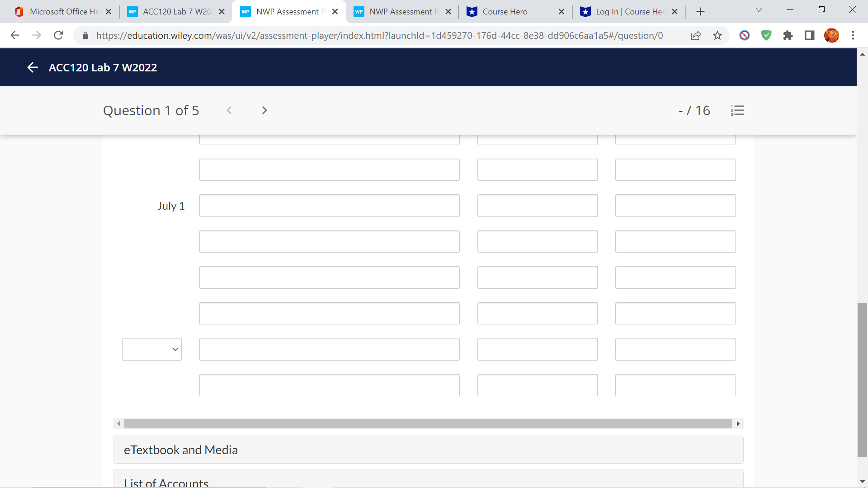Viewport: 868px width, 488px height.
Task: Go to the previous question with left chevron
Action: tap(230, 110)
